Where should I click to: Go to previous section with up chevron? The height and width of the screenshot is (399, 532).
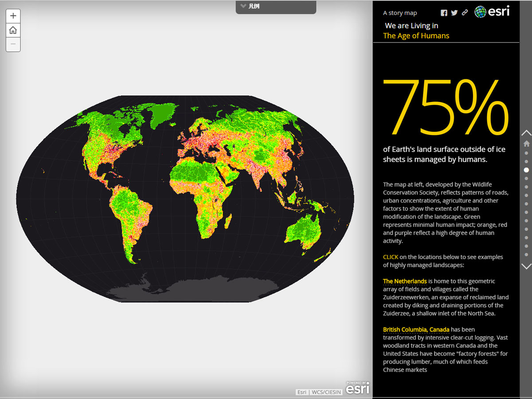point(526,133)
